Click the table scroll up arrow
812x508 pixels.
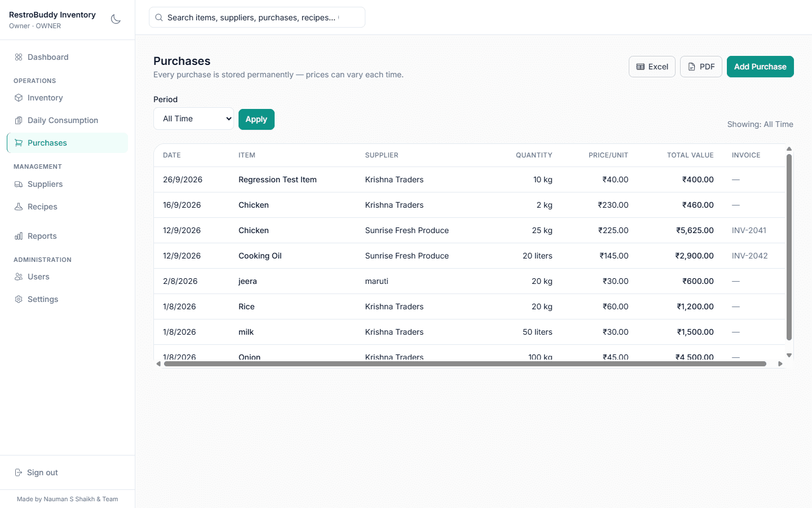point(789,149)
